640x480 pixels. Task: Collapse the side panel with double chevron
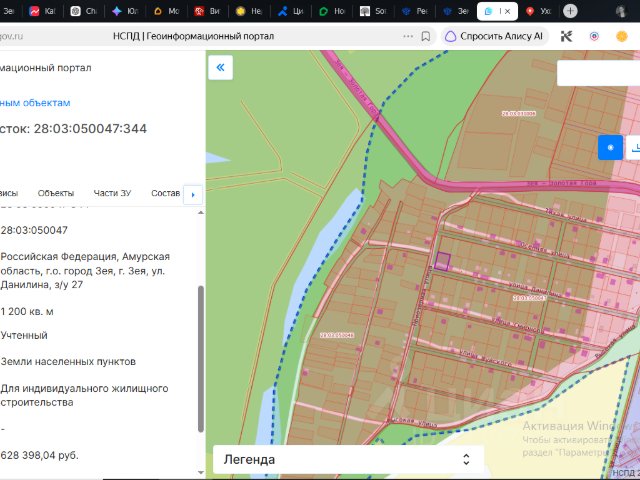click(220, 67)
